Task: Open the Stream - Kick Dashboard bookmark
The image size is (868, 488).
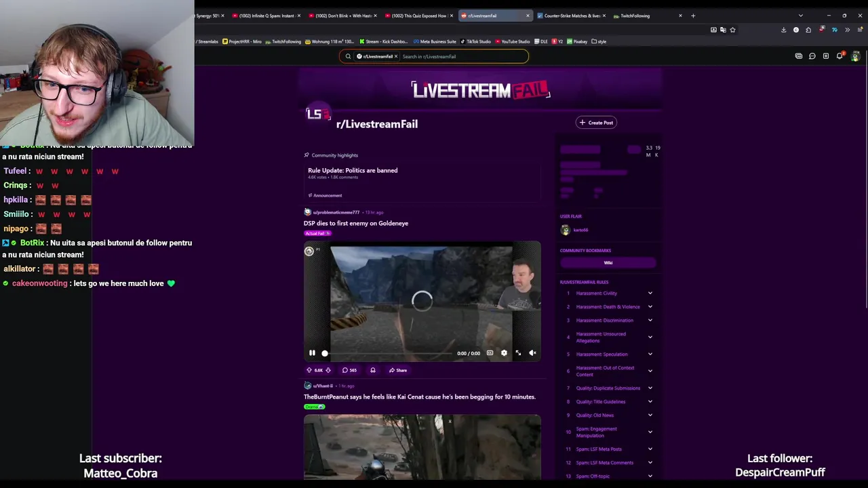Action: (384, 41)
